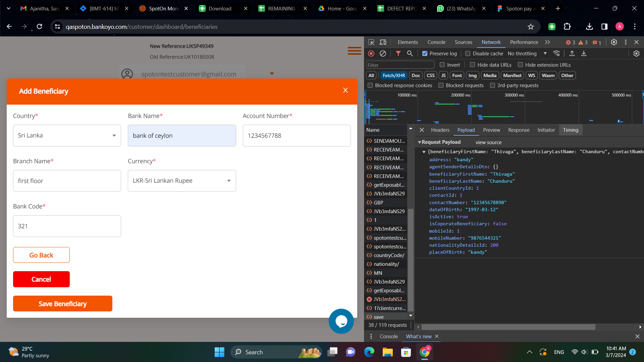Click the Account Number input field
Viewport: 644px width, 362px height.
pyautogui.click(x=297, y=135)
